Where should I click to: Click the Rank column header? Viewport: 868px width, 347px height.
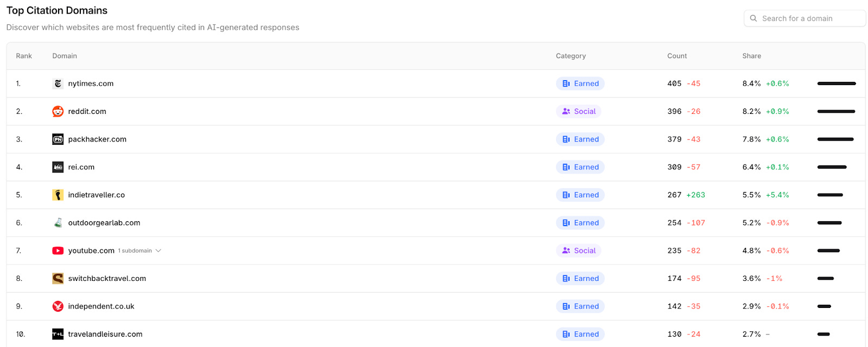(24, 56)
